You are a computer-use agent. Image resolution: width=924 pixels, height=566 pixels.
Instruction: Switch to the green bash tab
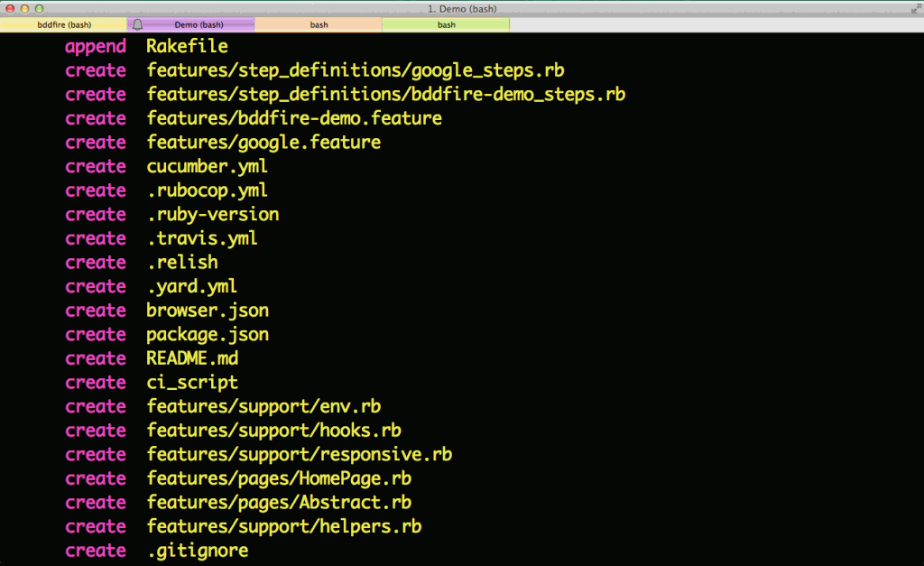tap(446, 25)
